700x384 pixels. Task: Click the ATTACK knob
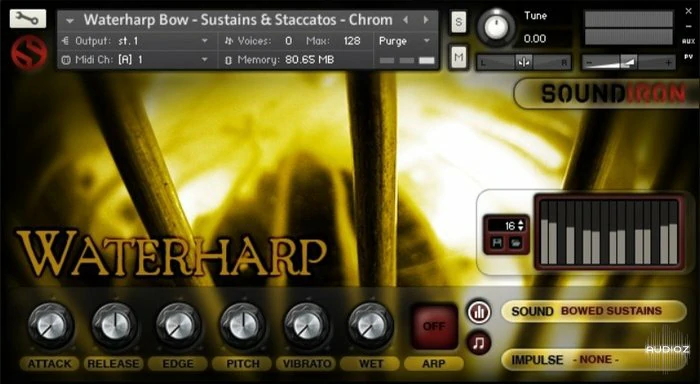(50, 326)
